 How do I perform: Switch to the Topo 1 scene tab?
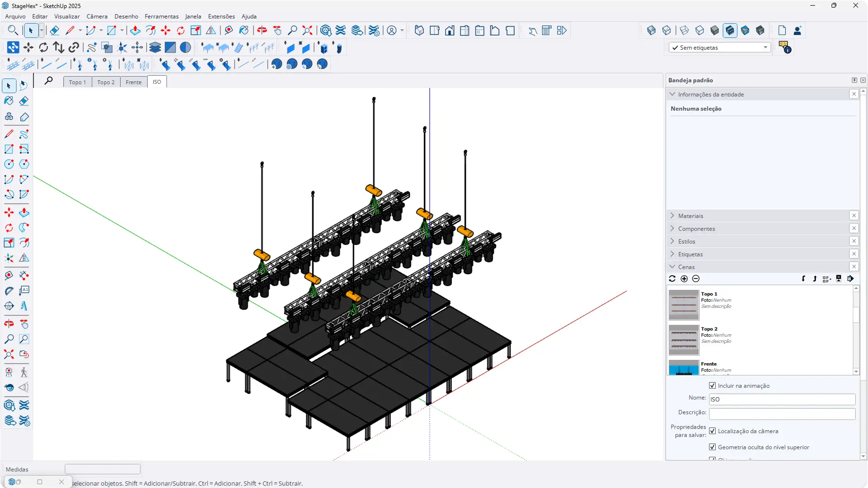tap(78, 82)
